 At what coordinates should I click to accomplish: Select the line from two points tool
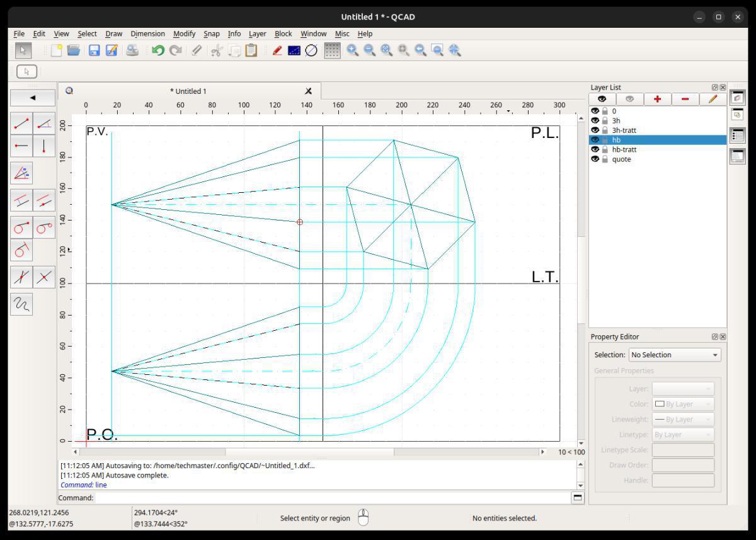pyautogui.click(x=21, y=124)
